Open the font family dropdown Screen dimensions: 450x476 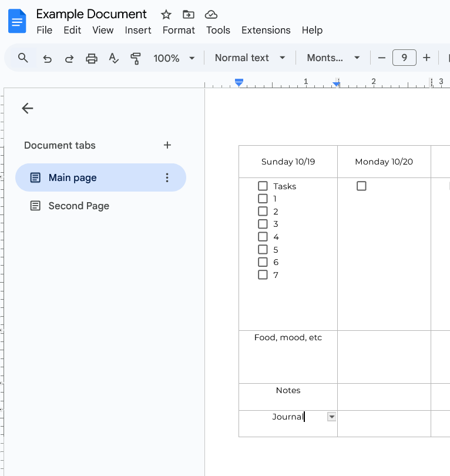(x=333, y=58)
